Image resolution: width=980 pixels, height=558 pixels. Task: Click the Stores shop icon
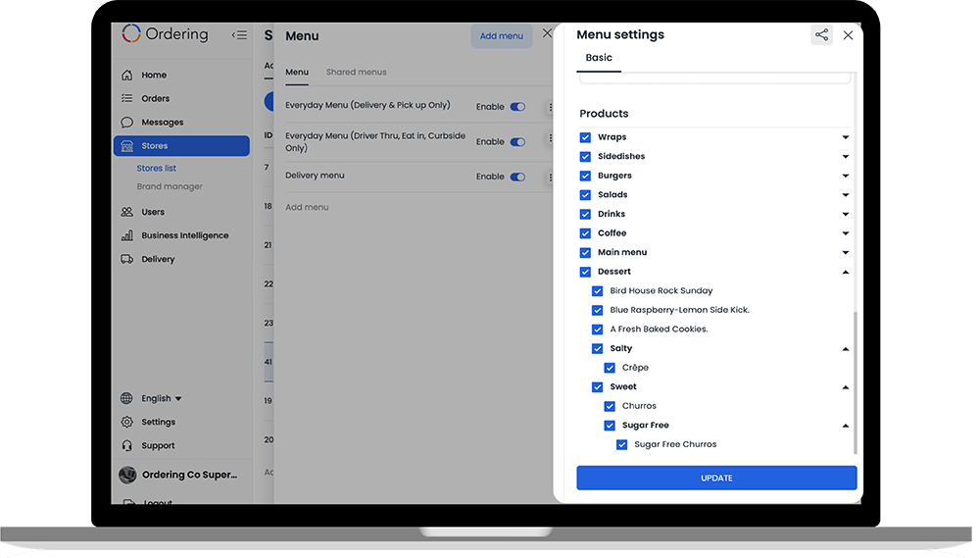[x=126, y=146]
